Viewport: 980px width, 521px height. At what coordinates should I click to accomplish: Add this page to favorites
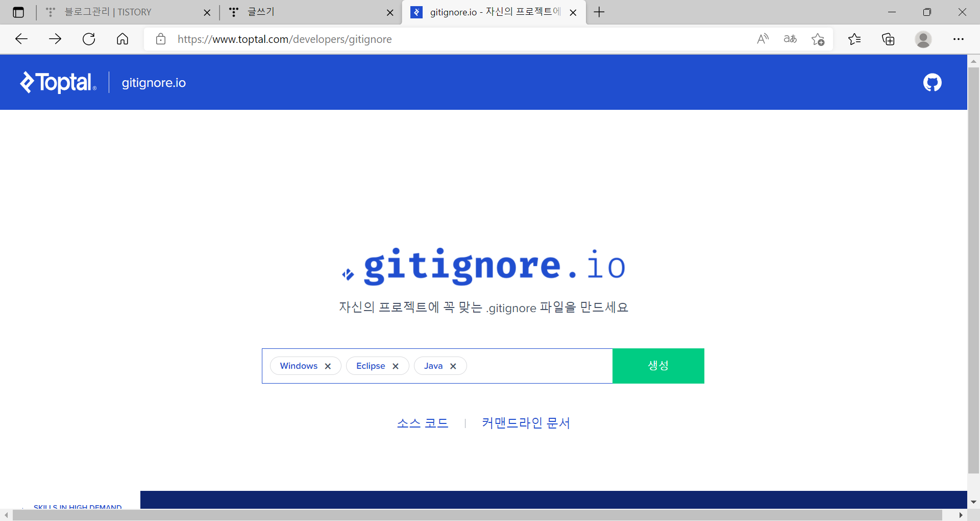(818, 39)
